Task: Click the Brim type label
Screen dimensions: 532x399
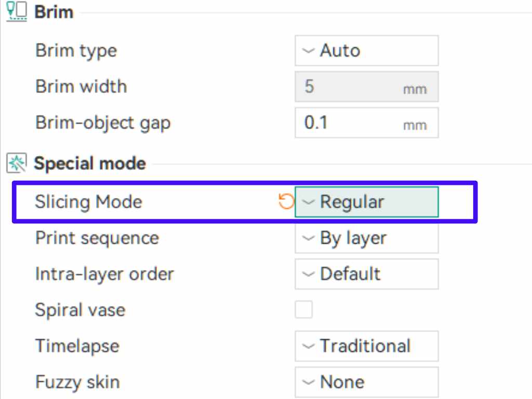Action: [x=76, y=50]
